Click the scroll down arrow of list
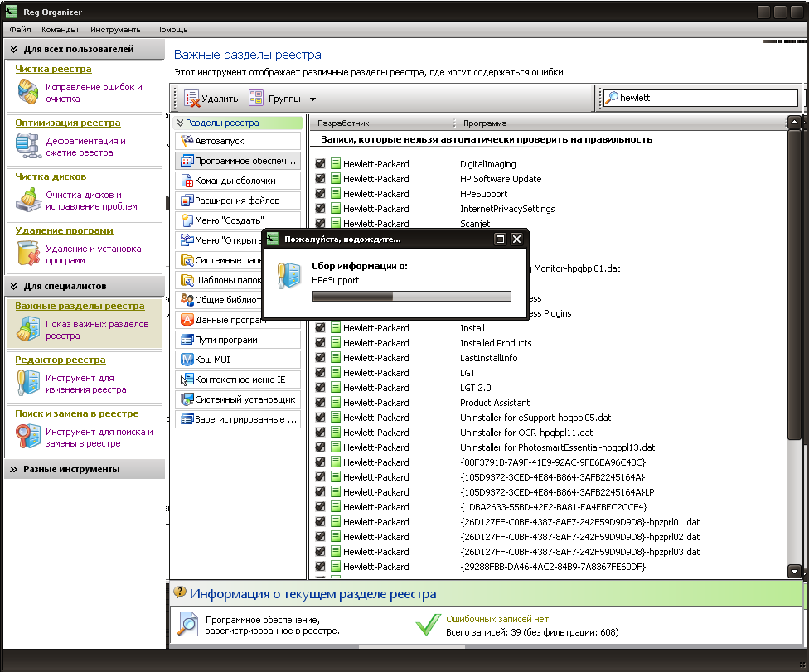Viewport: 809px width, 672px height. pos(795,571)
